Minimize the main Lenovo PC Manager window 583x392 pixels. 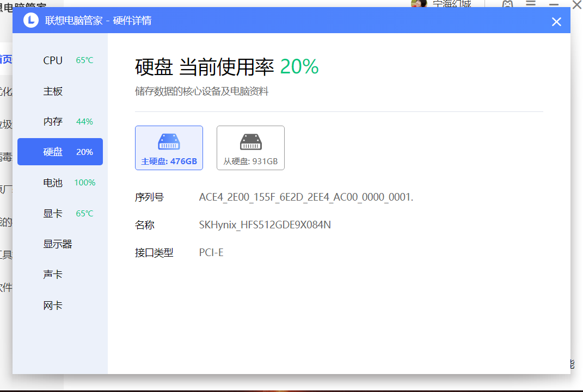[x=554, y=4]
